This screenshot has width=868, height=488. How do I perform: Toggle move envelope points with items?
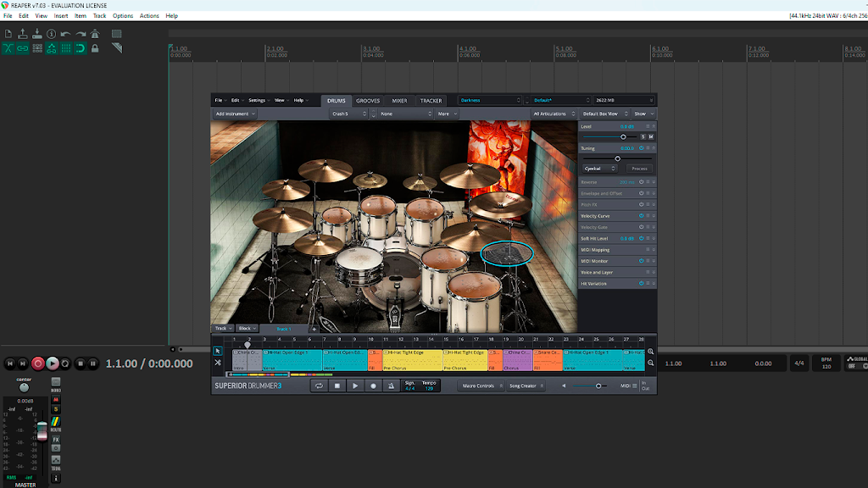point(52,48)
